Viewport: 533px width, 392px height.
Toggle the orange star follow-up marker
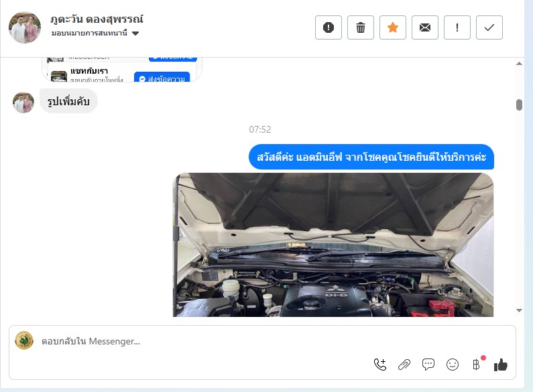point(393,27)
